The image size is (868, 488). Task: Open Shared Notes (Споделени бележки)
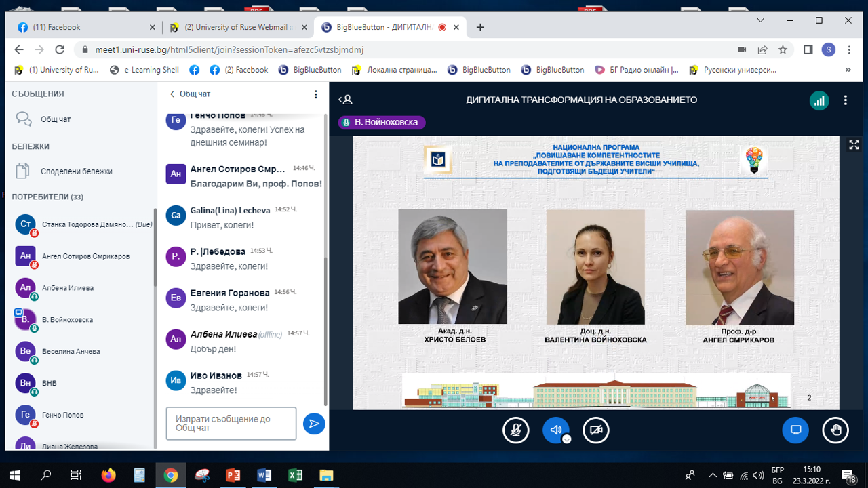point(76,171)
